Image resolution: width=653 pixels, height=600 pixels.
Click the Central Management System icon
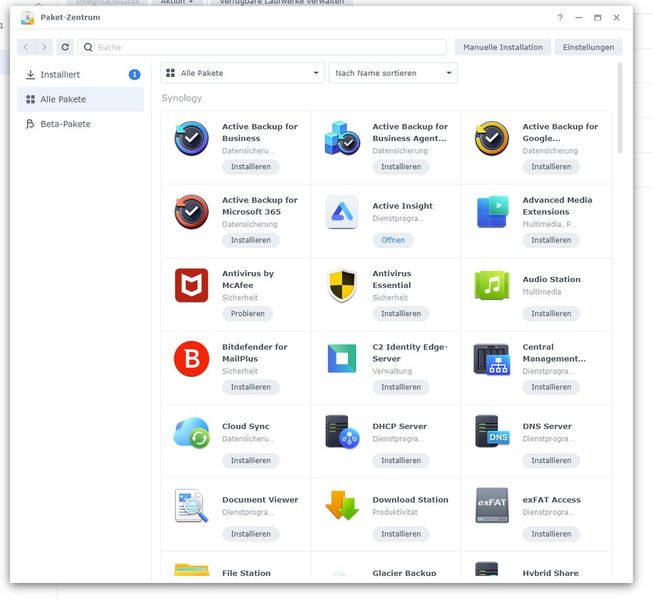coord(492,359)
